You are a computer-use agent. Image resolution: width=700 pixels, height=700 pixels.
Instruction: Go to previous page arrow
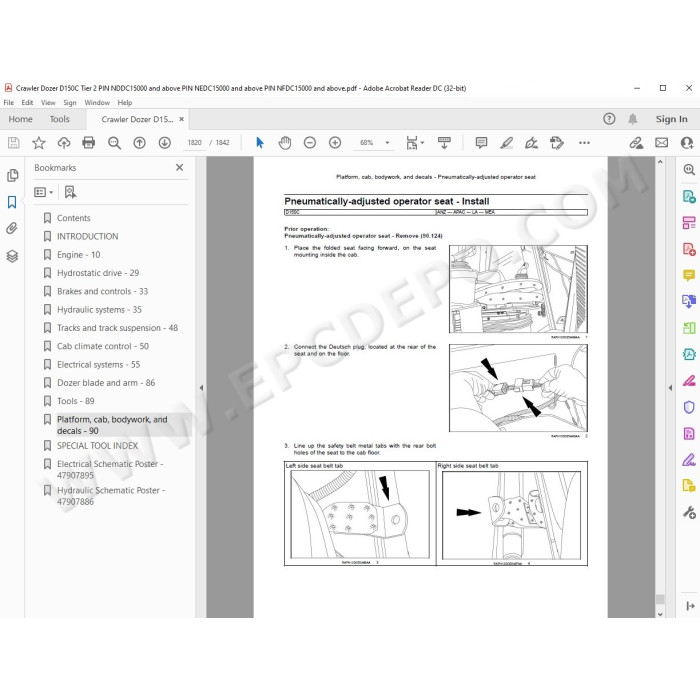coord(140,143)
